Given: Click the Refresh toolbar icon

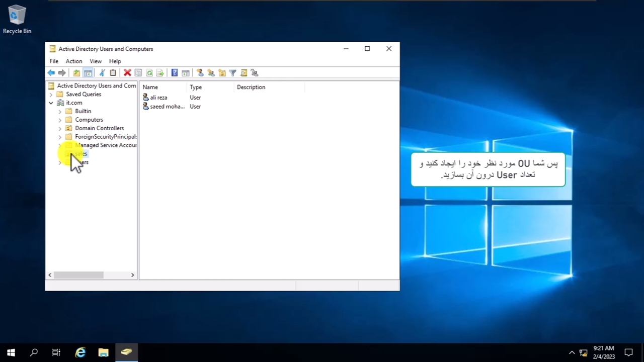Looking at the screenshot, I should 149,73.
